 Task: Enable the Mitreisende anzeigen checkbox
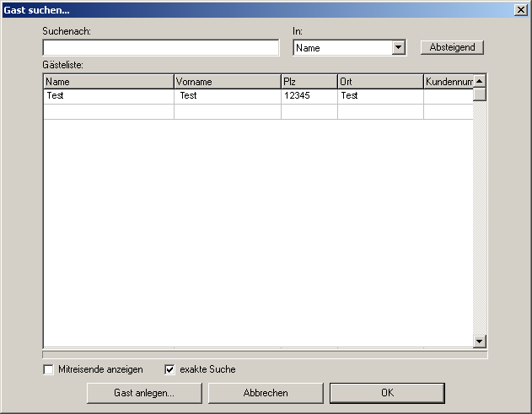[49, 369]
